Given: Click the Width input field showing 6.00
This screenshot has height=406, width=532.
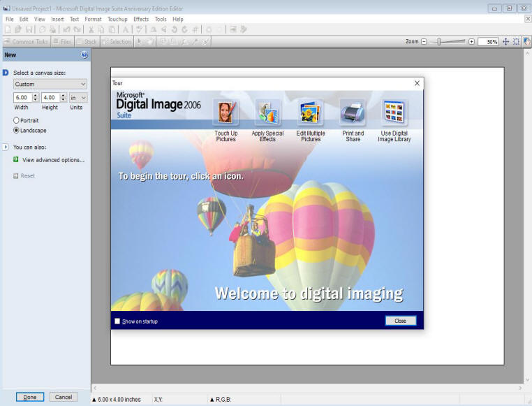Looking at the screenshot, I should tap(23, 97).
